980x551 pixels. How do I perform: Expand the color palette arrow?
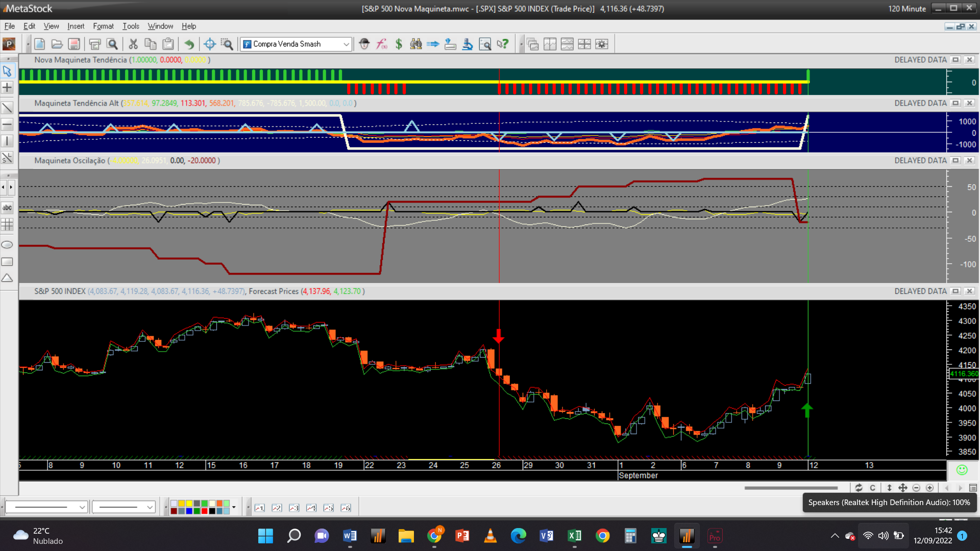click(234, 507)
